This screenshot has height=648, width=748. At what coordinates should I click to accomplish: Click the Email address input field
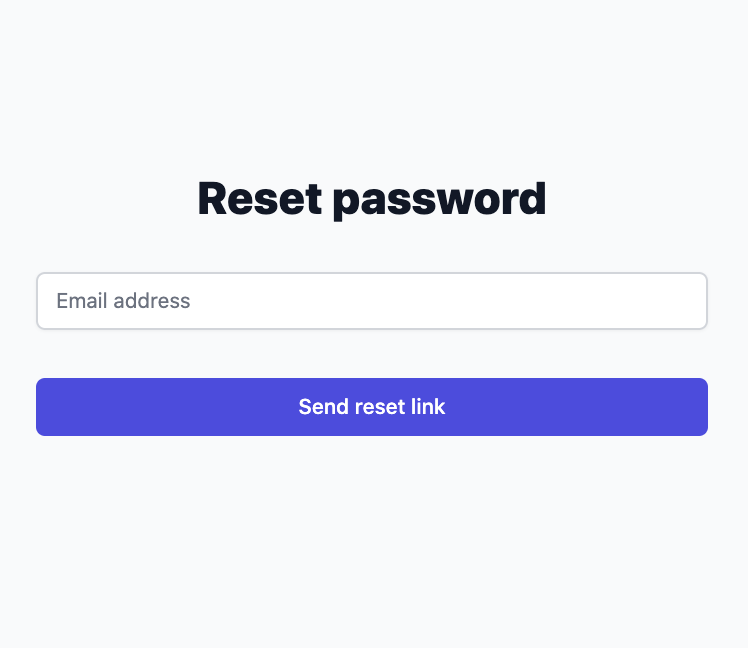(x=372, y=301)
